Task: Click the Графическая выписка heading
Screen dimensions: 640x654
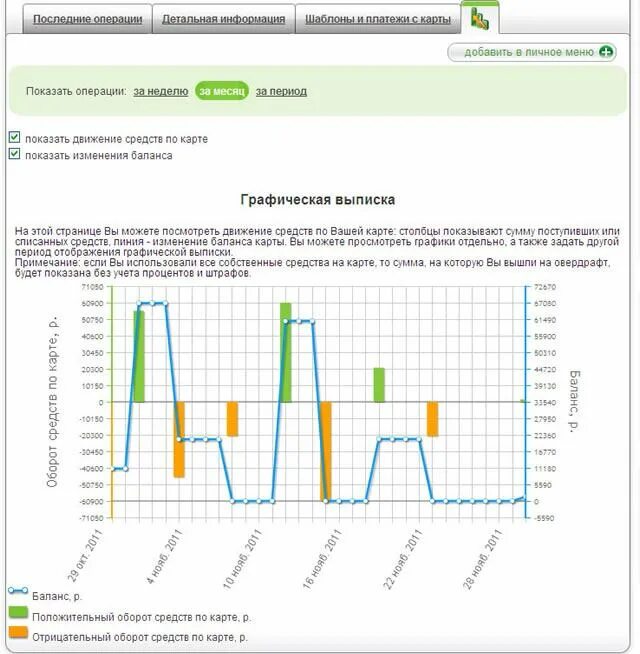Action: [317, 199]
